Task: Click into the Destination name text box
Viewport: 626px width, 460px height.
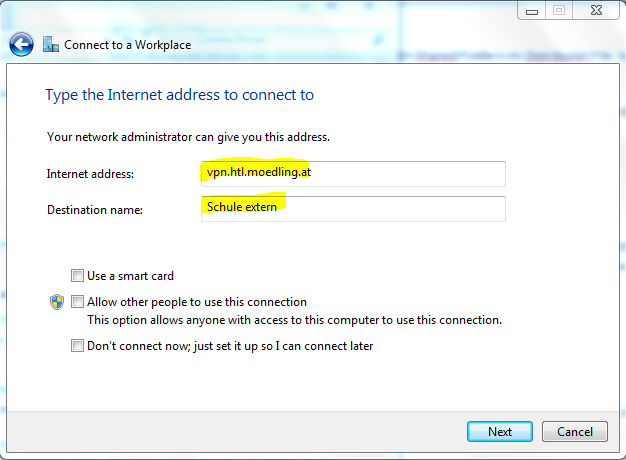Action: 353,209
